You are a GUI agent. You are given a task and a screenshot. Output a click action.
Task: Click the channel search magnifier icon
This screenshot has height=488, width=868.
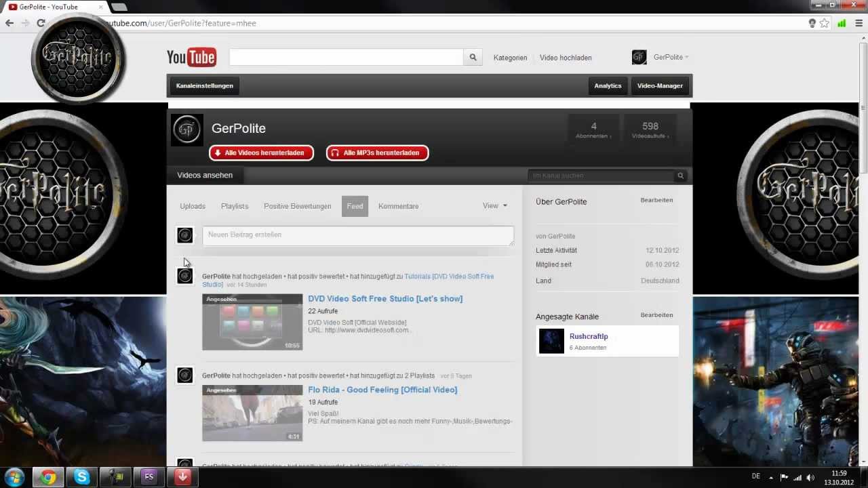pos(680,176)
